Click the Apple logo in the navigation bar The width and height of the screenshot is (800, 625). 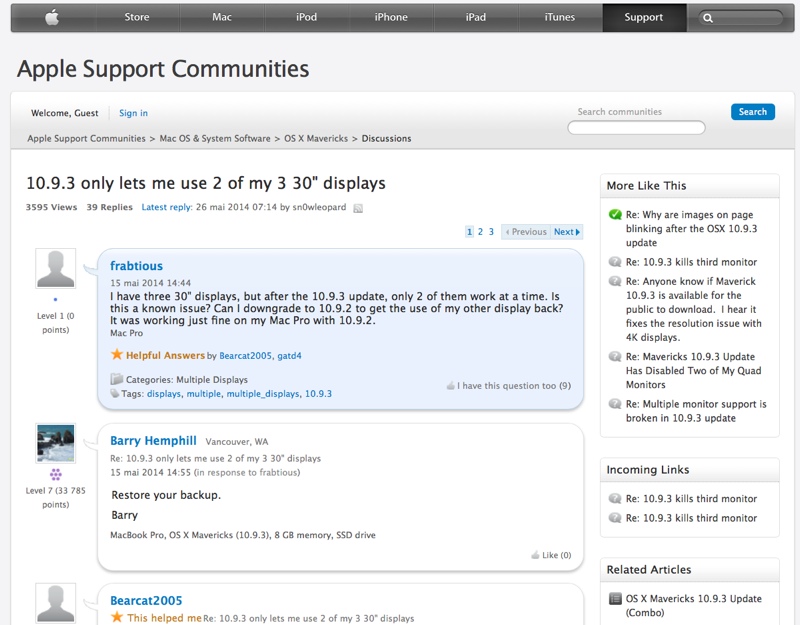[x=52, y=17]
